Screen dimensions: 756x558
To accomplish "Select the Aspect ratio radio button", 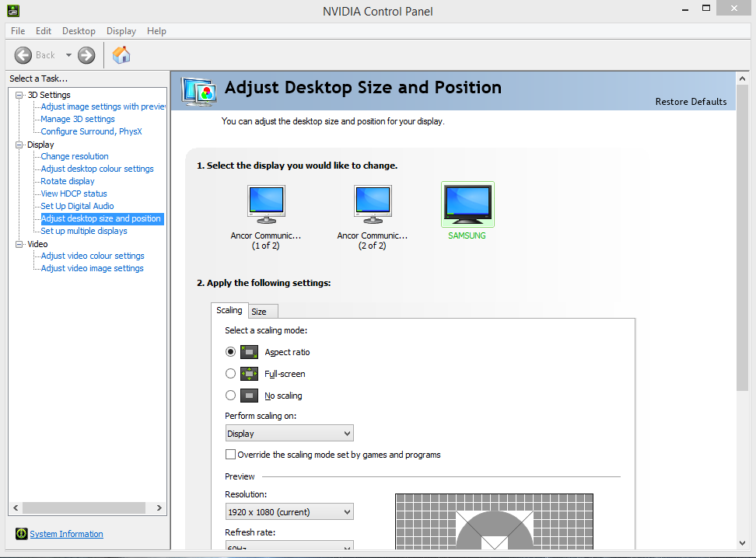I will click(230, 352).
